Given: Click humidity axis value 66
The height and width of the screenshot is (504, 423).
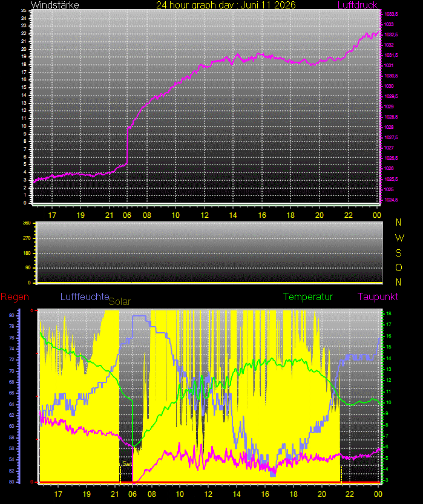Looking at the screenshot, I should point(11,393).
